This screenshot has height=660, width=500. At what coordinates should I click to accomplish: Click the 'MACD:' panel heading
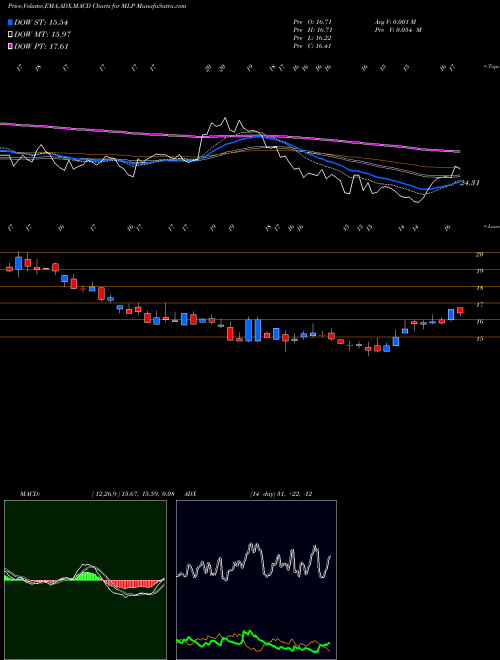(29, 494)
